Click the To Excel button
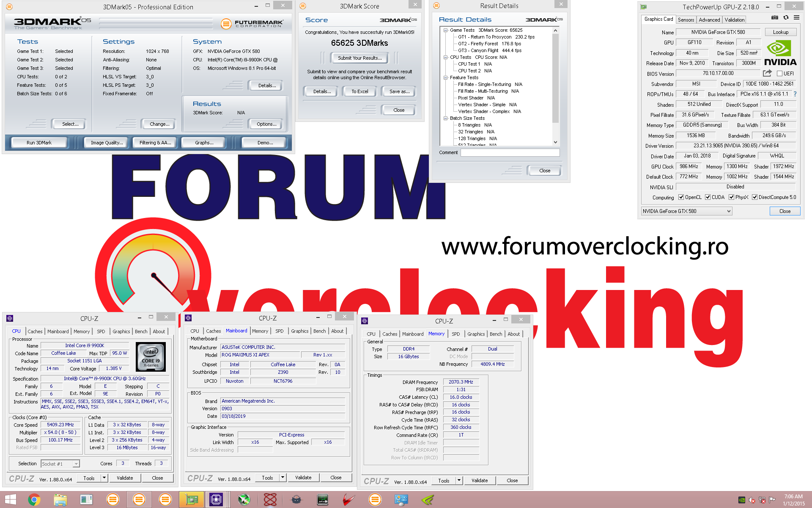 [x=360, y=91]
